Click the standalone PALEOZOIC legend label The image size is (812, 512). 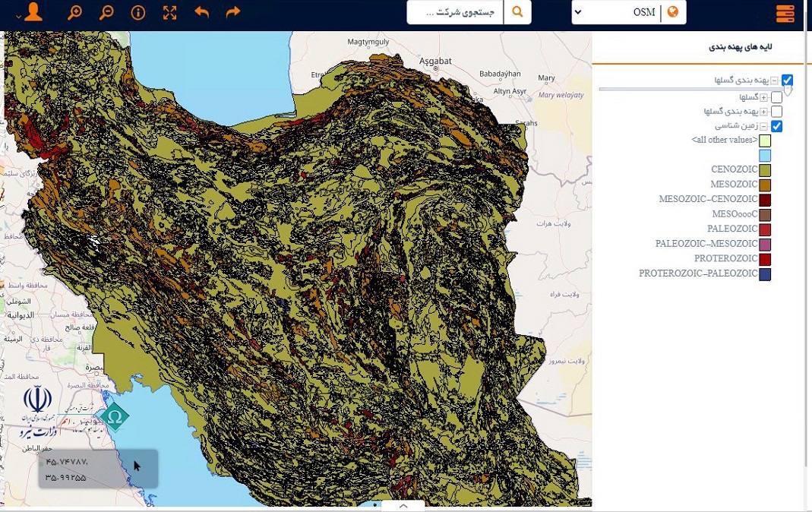pos(732,229)
